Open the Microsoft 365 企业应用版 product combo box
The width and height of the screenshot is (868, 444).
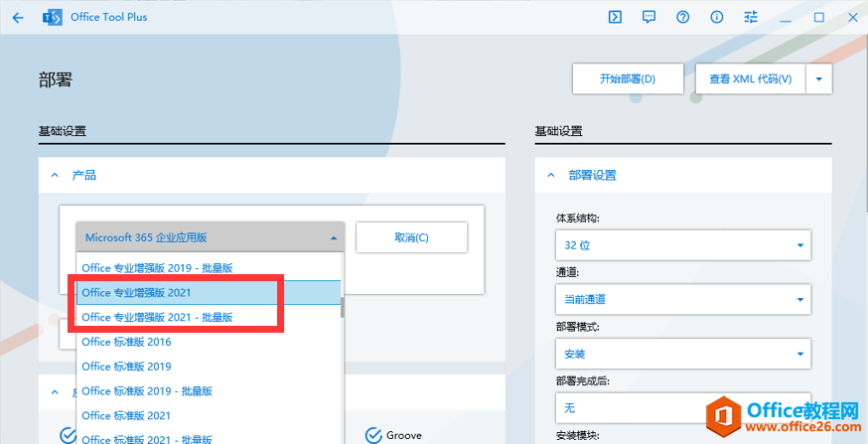point(211,237)
